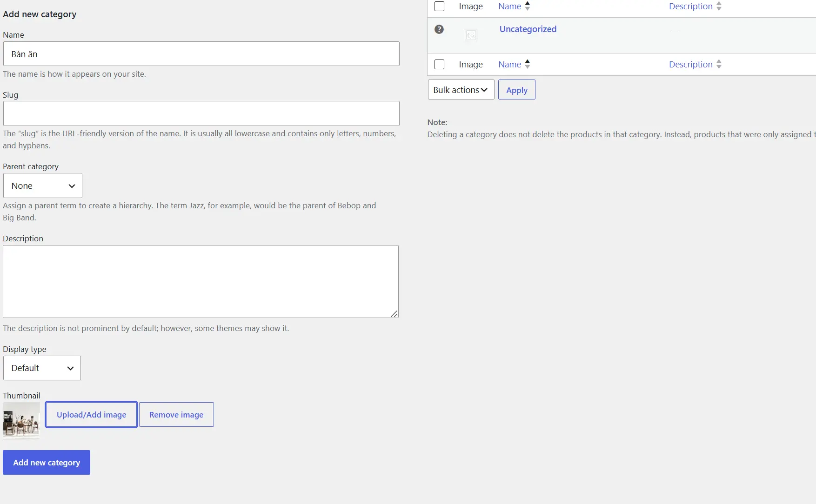816x504 pixels.
Task: Click the Apply button
Action: (516, 90)
